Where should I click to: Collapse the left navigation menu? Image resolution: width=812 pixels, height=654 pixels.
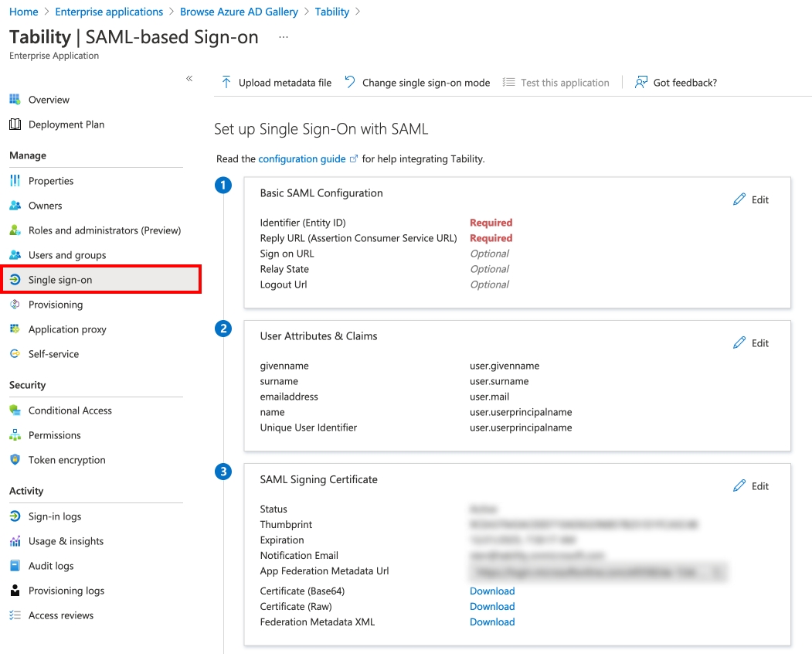pyautogui.click(x=189, y=79)
